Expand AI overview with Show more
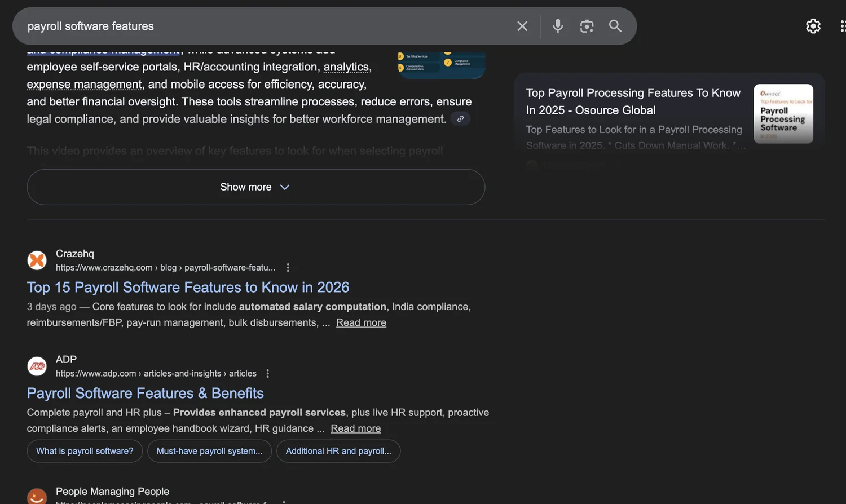The height and width of the screenshot is (504, 846). tap(256, 187)
